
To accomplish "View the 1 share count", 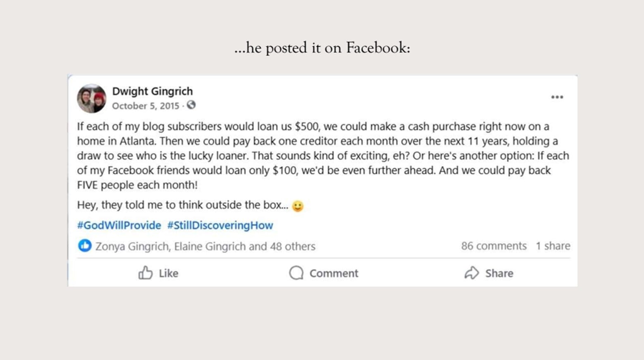I will pos(553,246).
